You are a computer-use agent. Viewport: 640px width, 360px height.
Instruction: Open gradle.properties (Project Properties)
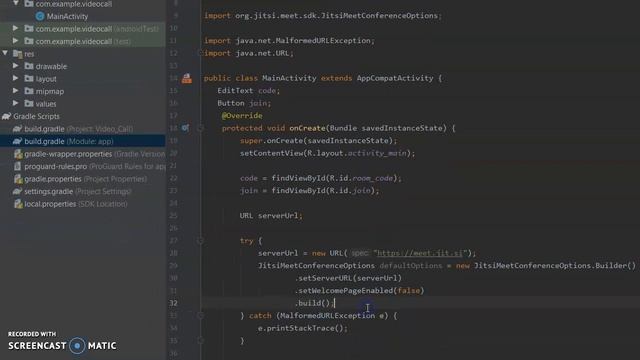click(85, 179)
